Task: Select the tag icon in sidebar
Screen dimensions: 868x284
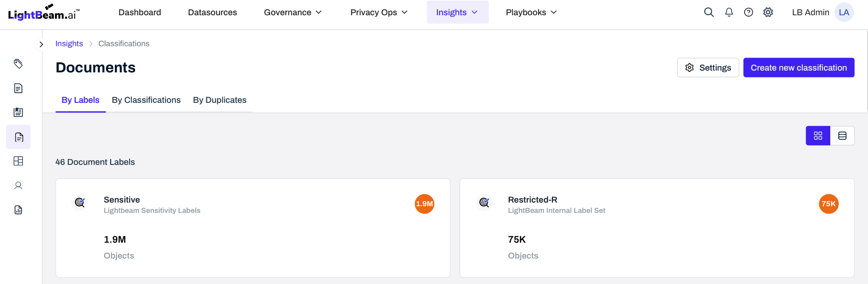Action: [x=18, y=64]
